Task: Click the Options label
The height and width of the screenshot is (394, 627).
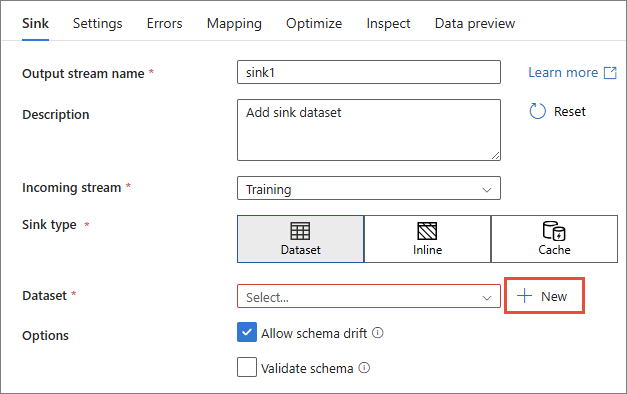Action: [x=45, y=335]
